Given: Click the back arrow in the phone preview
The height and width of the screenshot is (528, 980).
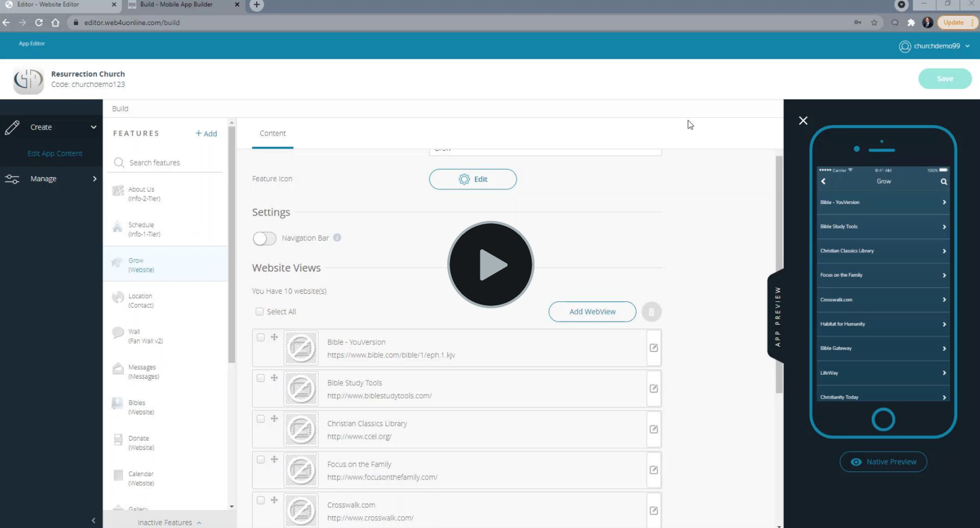Looking at the screenshot, I should 823,181.
